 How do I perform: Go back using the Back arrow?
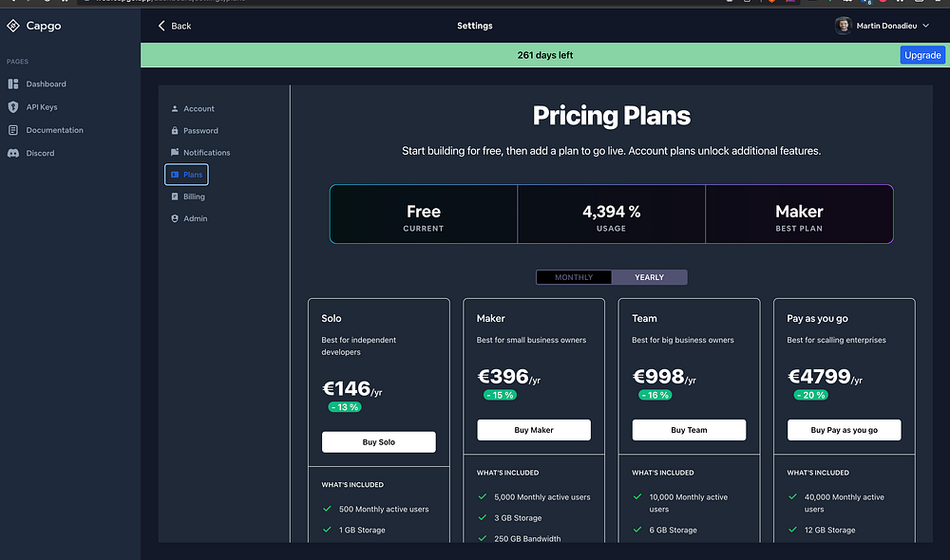pyautogui.click(x=162, y=26)
